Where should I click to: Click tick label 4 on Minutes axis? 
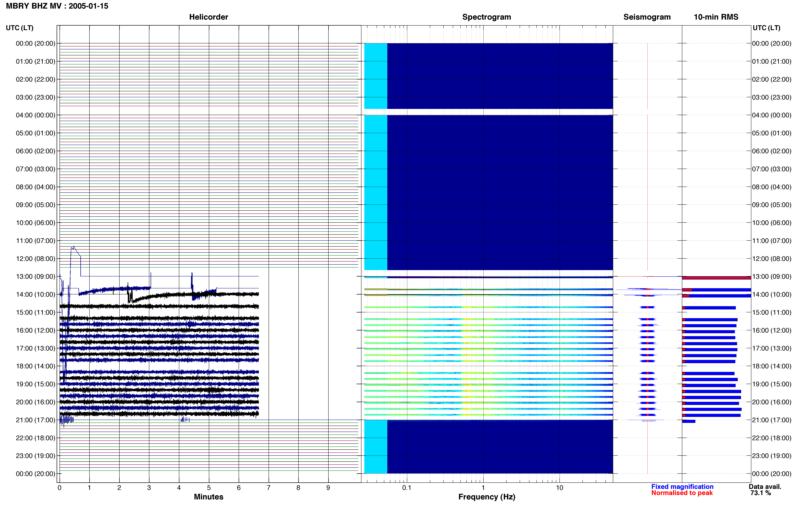pyautogui.click(x=179, y=488)
